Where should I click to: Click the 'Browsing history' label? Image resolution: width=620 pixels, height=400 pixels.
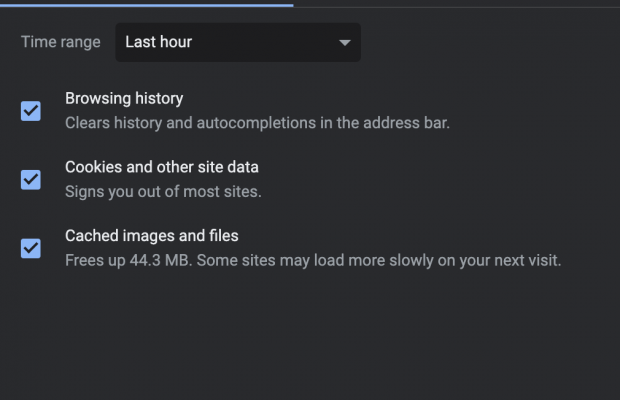click(x=124, y=98)
